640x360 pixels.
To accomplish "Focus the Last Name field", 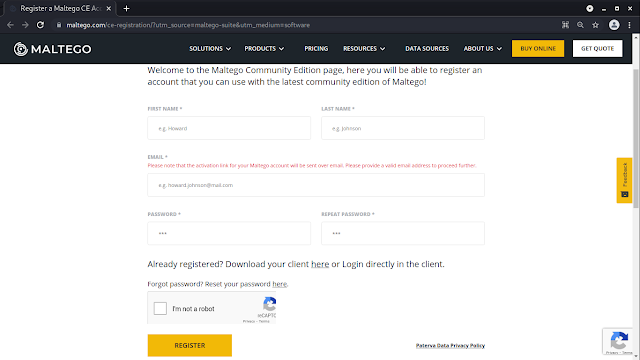I will 403,128.
